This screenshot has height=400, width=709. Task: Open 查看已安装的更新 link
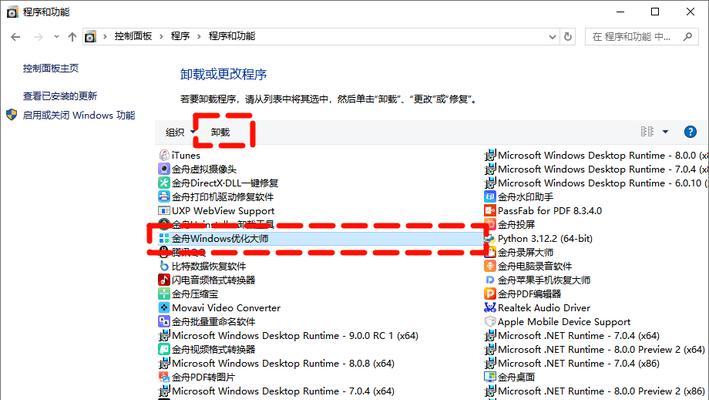pos(60,96)
